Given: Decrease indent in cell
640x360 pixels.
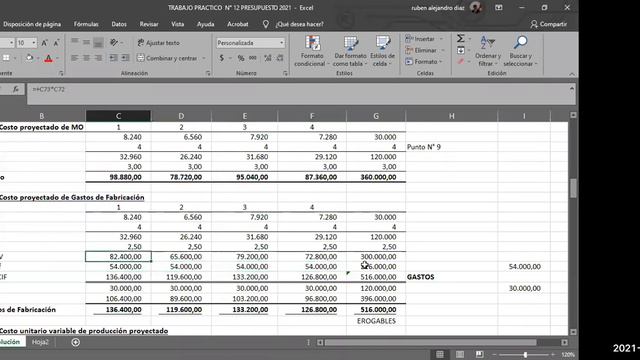Looking at the screenshot, I should click(x=113, y=58).
